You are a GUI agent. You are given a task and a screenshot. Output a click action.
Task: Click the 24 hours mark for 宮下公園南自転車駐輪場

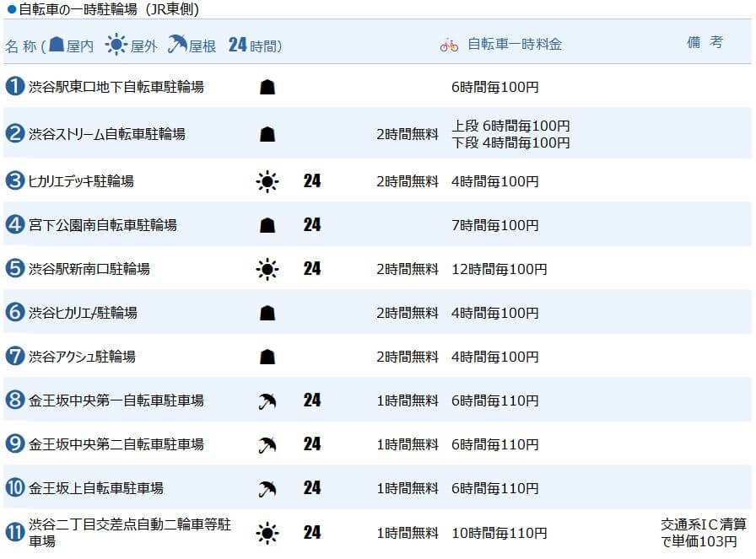click(312, 225)
